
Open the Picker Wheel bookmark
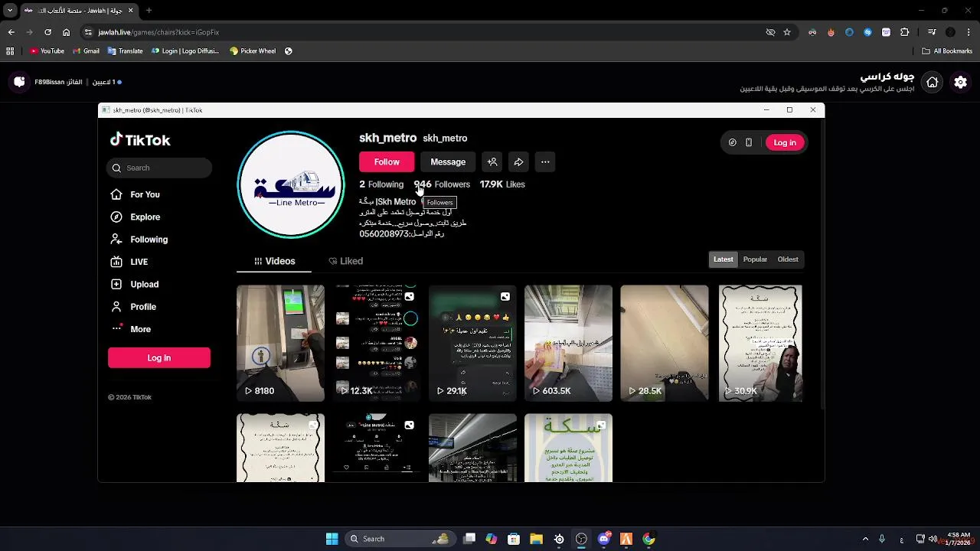tap(253, 51)
